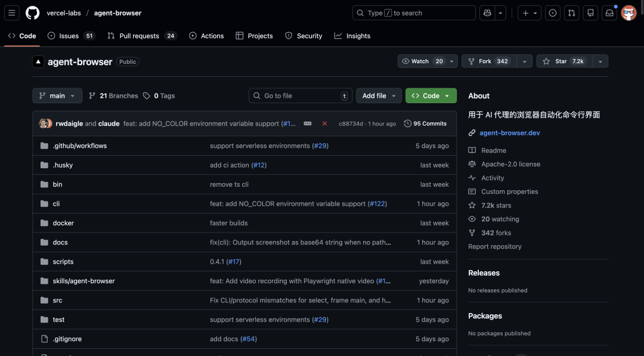Open the src folder
The image size is (644, 356).
(57, 300)
